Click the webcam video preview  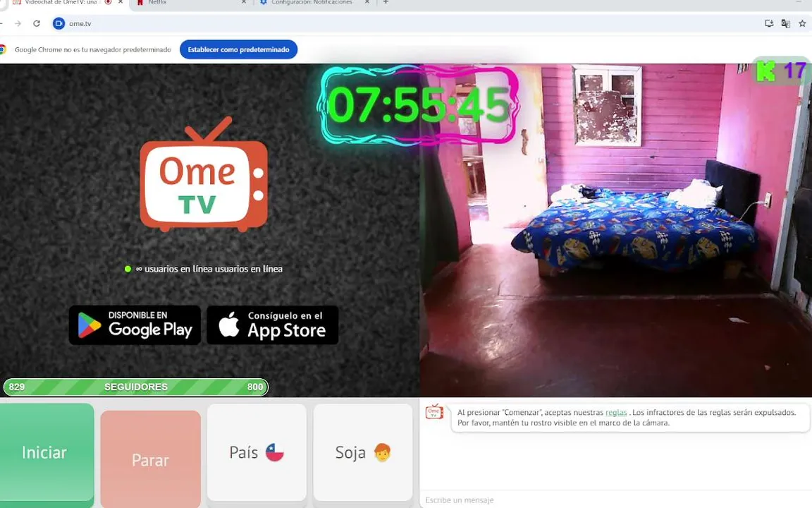(x=616, y=230)
